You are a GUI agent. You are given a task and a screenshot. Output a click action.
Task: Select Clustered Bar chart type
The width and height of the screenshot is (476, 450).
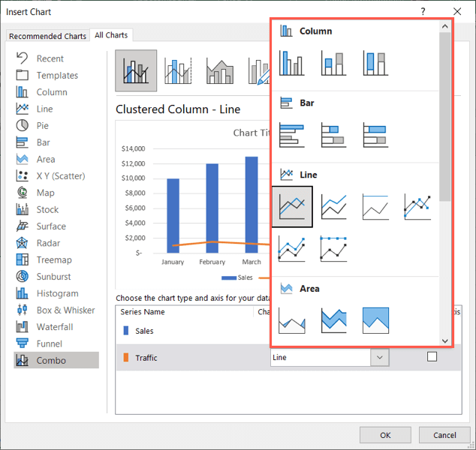292,135
